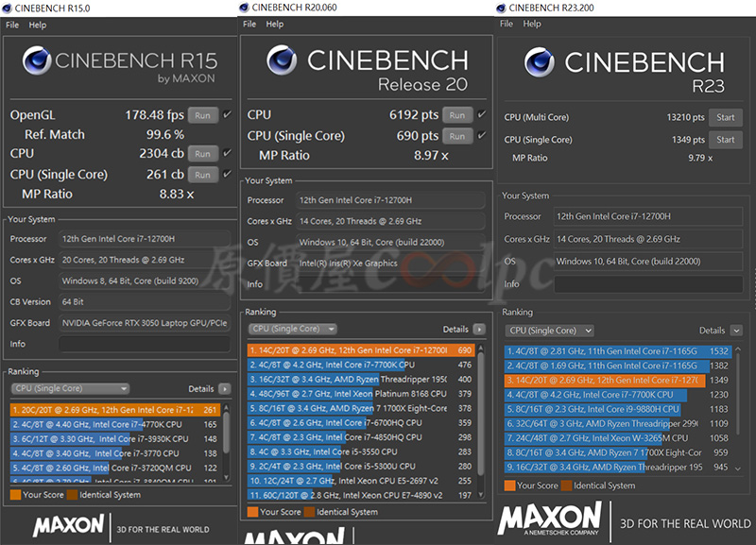Click the Cinebench R23 sphere logo
This screenshot has width=756, height=545.
point(539,62)
